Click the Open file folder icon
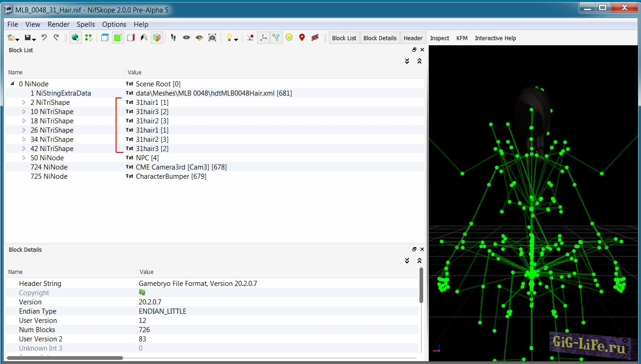The image size is (641, 364). [11, 38]
